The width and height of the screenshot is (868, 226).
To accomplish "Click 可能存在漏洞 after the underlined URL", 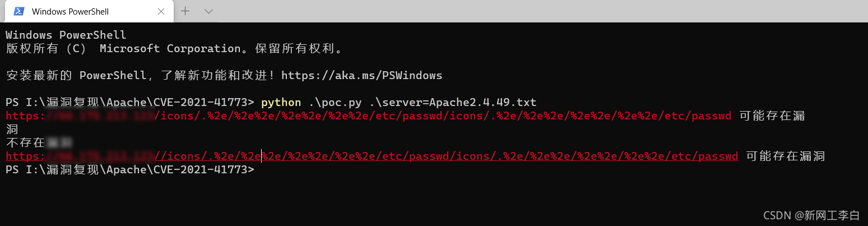I will coord(786,156).
